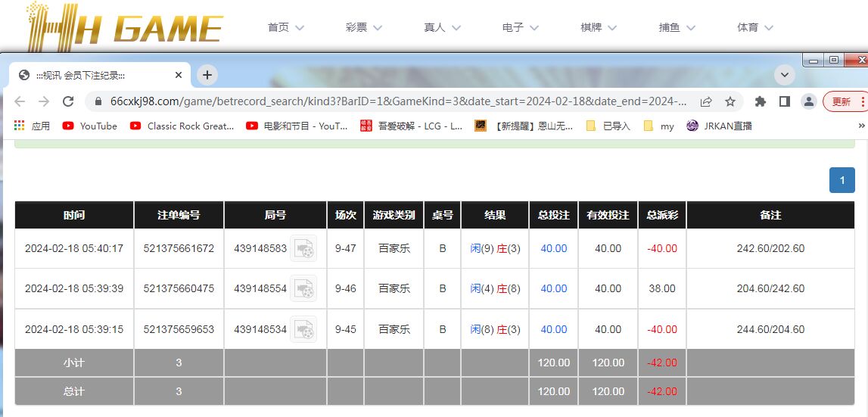The width and height of the screenshot is (868, 417).
Task: Close the 会员下注纪录 tab
Action: tap(179, 75)
